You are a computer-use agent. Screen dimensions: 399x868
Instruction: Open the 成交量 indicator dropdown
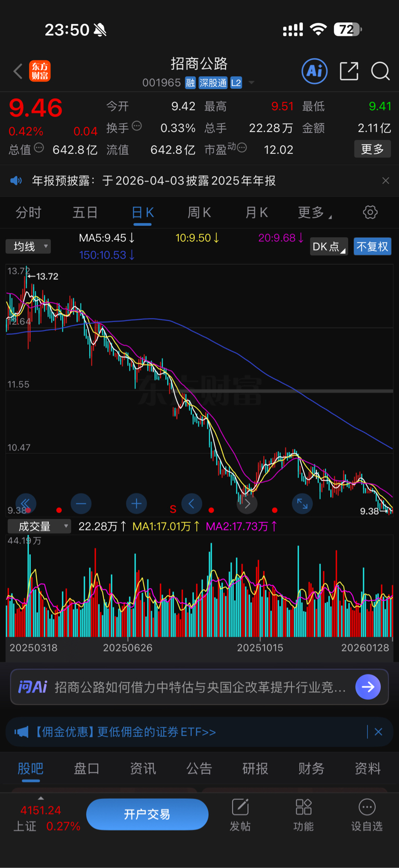coord(39,526)
